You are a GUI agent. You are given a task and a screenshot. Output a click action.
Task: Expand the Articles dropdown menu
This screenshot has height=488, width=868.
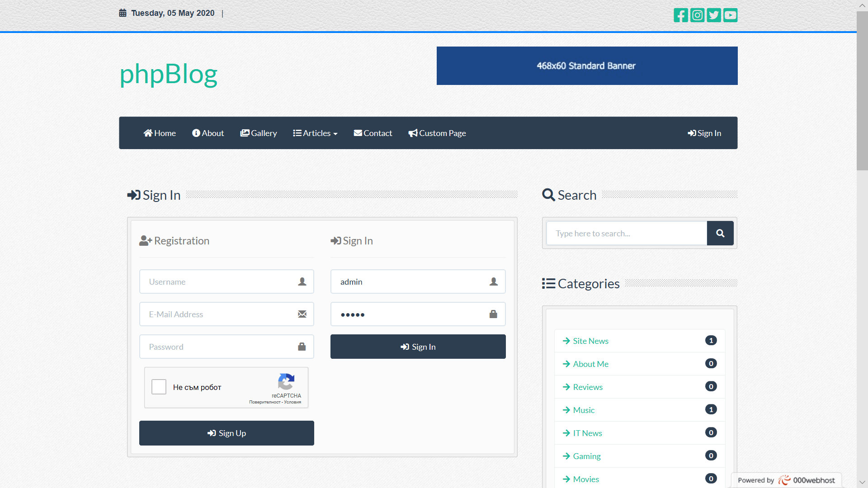tap(315, 133)
